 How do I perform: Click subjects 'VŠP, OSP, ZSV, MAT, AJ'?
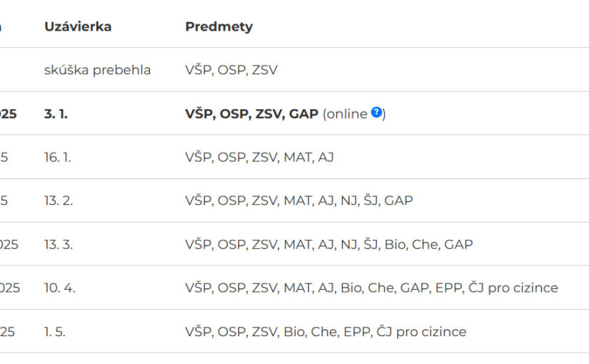coord(260,157)
